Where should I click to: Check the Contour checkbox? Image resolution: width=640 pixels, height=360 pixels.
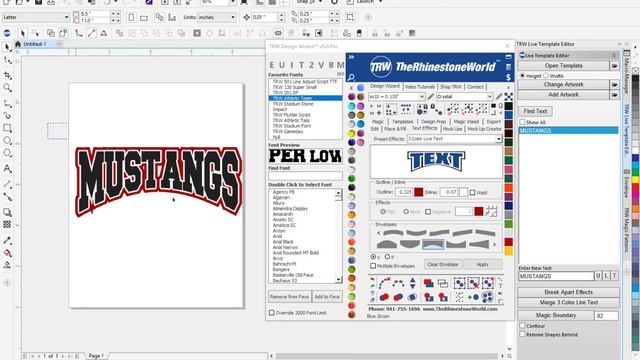coord(522,326)
